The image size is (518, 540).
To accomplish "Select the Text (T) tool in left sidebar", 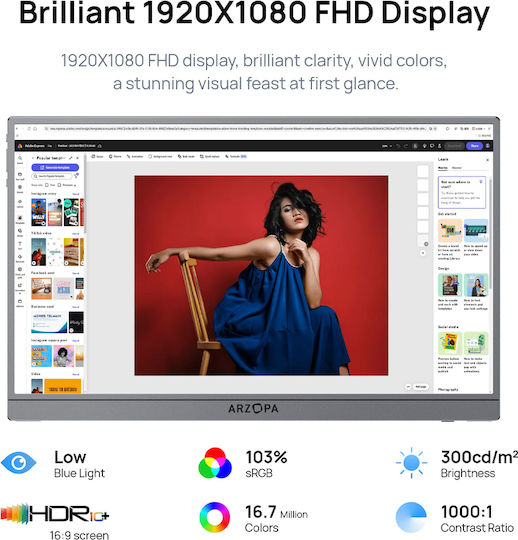I will 20,246.
